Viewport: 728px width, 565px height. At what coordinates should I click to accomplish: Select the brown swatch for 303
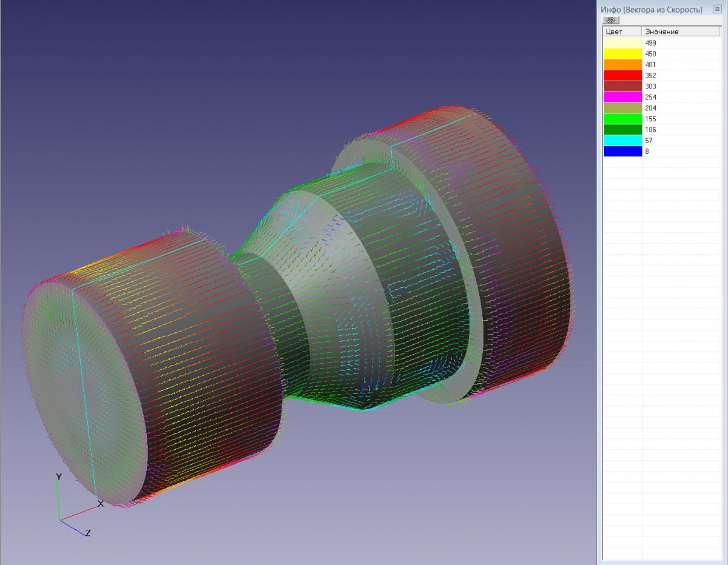coord(622,87)
